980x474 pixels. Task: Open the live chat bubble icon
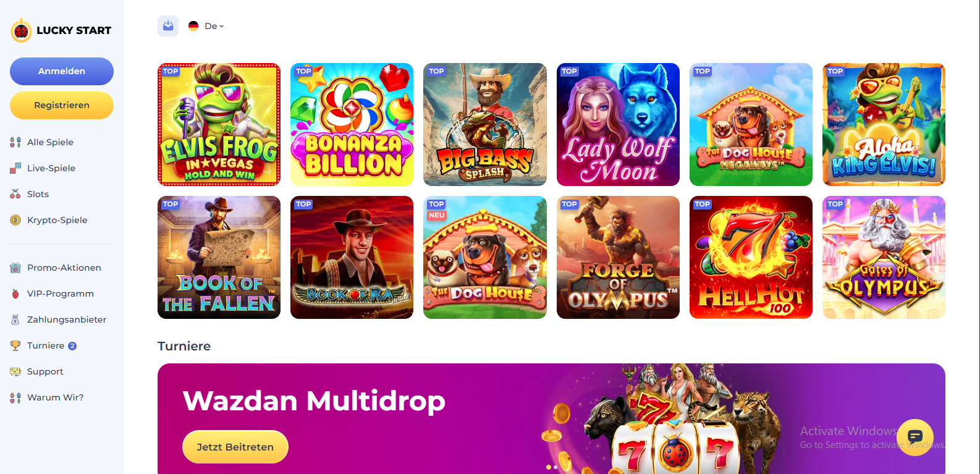915,437
